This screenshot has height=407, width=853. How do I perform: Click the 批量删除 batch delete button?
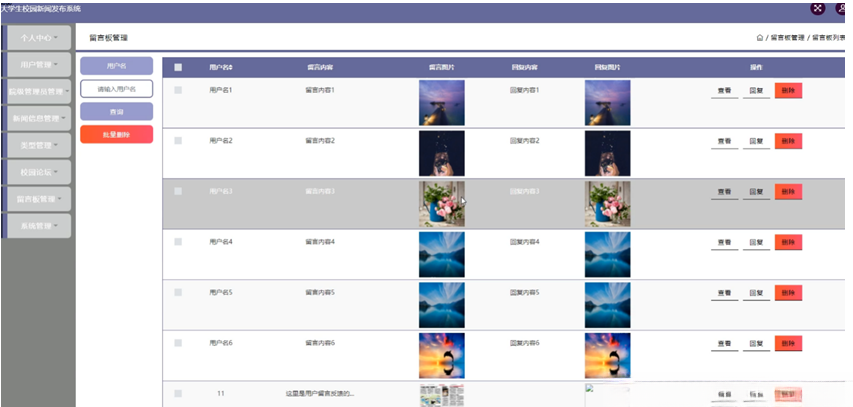[x=116, y=134]
